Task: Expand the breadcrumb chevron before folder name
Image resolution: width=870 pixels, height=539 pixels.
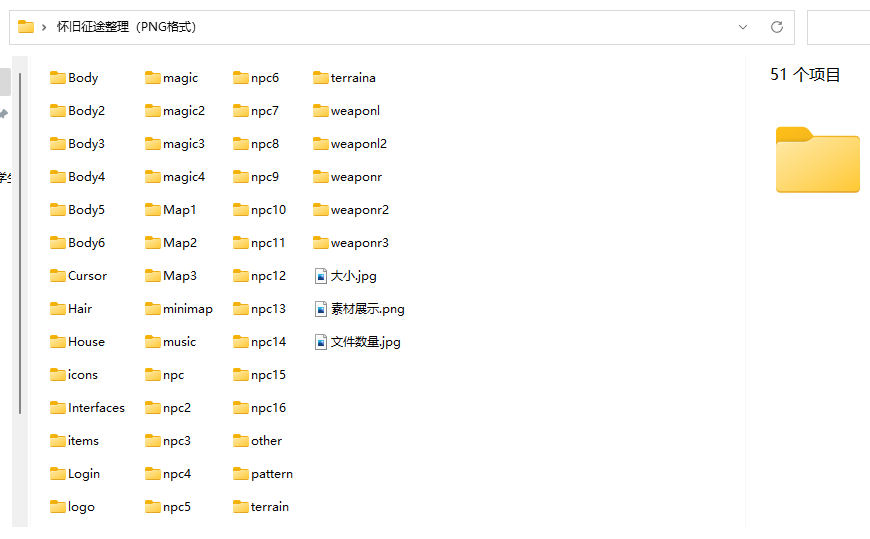Action: coord(45,27)
